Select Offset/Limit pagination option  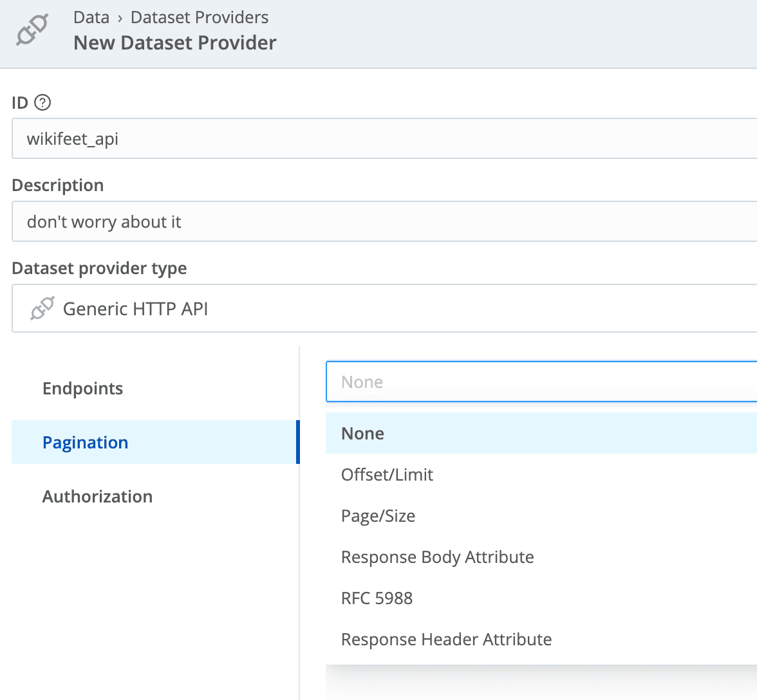(387, 474)
